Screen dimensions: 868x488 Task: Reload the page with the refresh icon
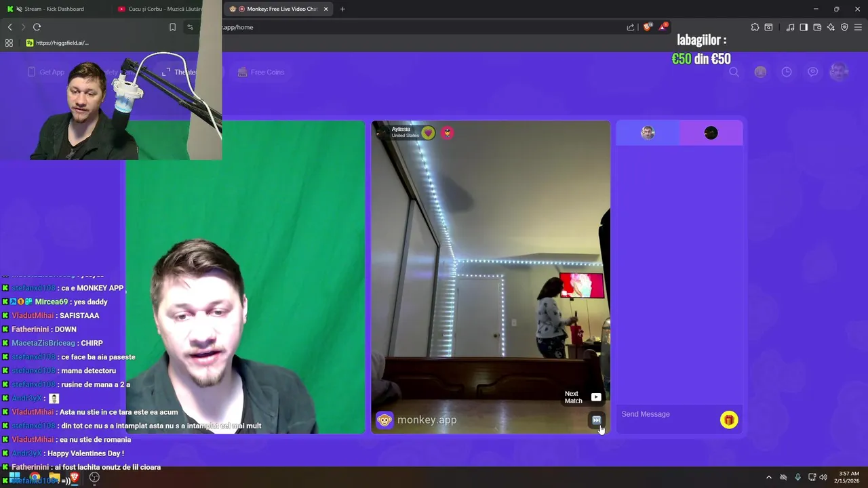(x=37, y=27)
